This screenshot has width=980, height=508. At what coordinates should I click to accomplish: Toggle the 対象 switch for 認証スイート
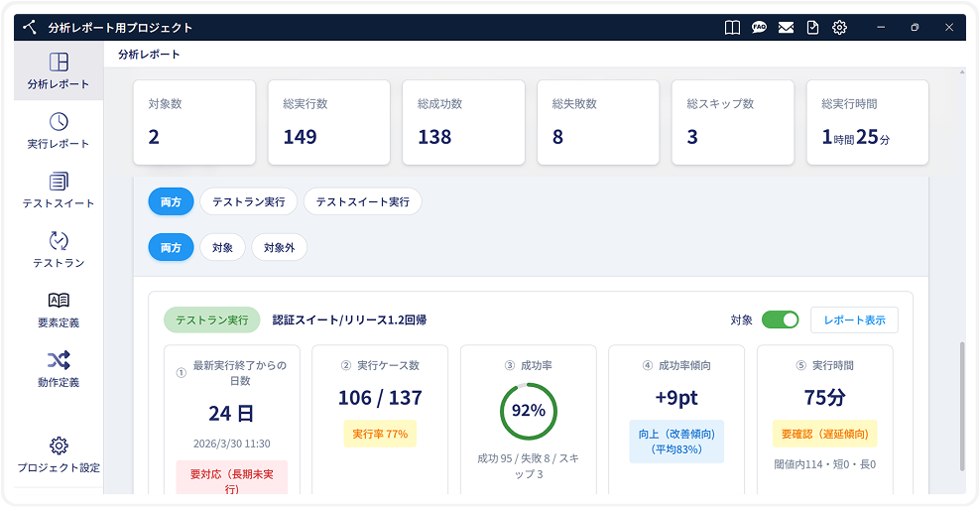pos(780,319)
